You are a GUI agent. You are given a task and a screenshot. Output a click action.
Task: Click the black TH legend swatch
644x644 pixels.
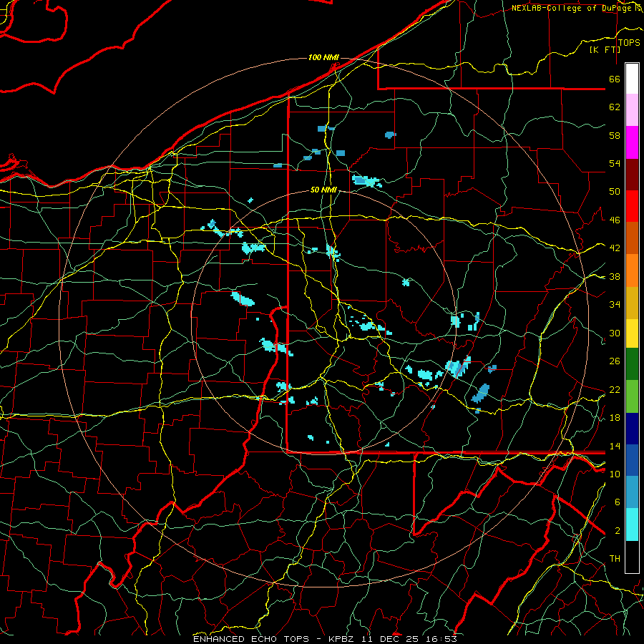[632, 557]
